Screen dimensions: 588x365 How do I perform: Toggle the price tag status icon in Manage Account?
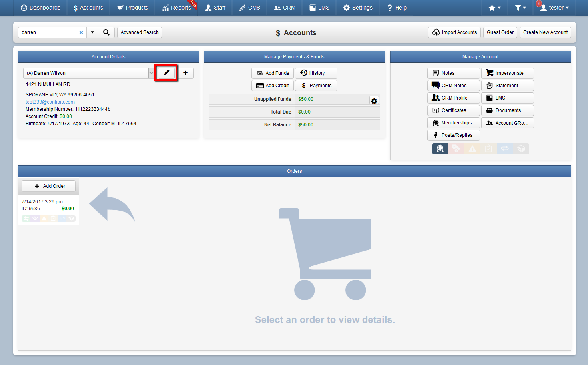[456, 149]
